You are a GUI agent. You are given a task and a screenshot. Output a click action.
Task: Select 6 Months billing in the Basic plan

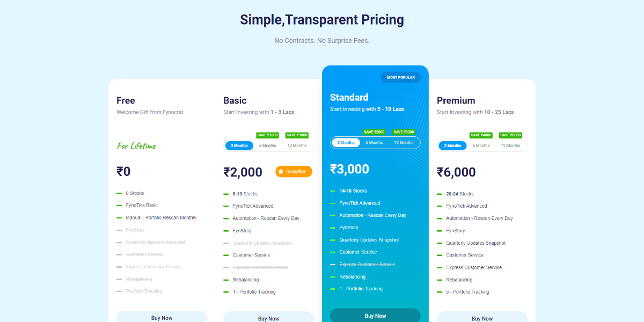pyautogui.click(x=267, y=145)
